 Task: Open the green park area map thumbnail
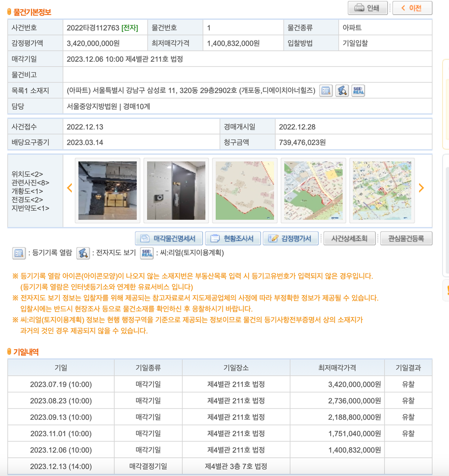pos(313,190)
